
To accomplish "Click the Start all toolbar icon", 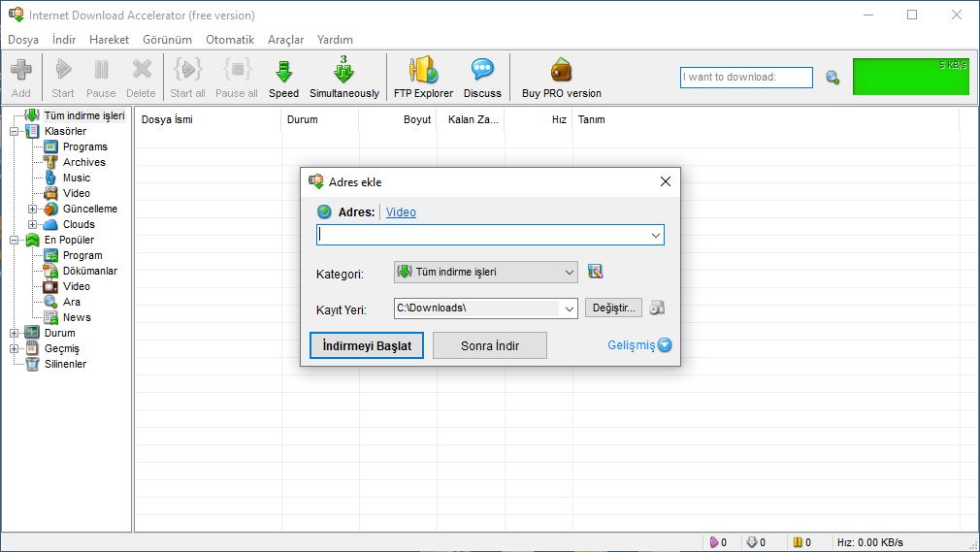I will tap(187, 78).
